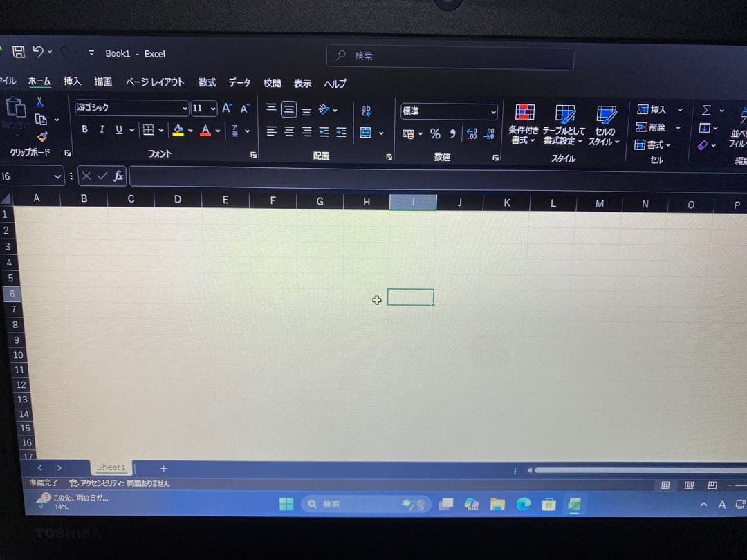
Task: Click the search box in title bar
Action: 450,57
